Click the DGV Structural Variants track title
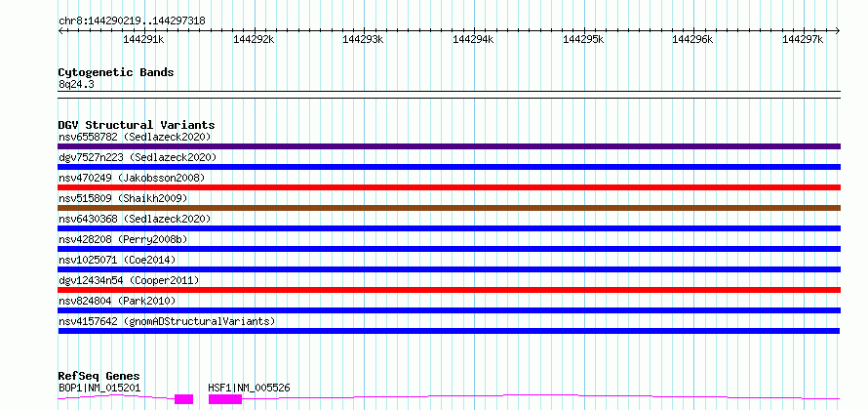The image size is (868, 410). (137, 125)
